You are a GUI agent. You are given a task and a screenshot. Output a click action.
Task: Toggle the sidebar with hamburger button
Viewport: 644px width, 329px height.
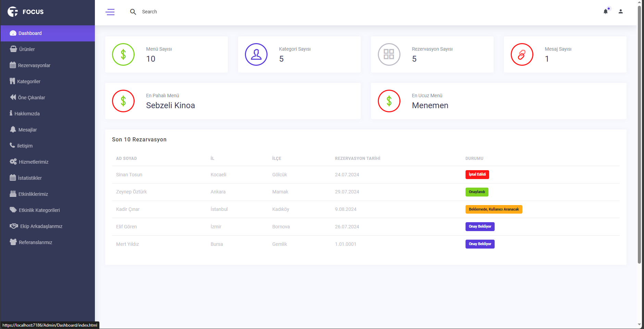coord(110,12)
